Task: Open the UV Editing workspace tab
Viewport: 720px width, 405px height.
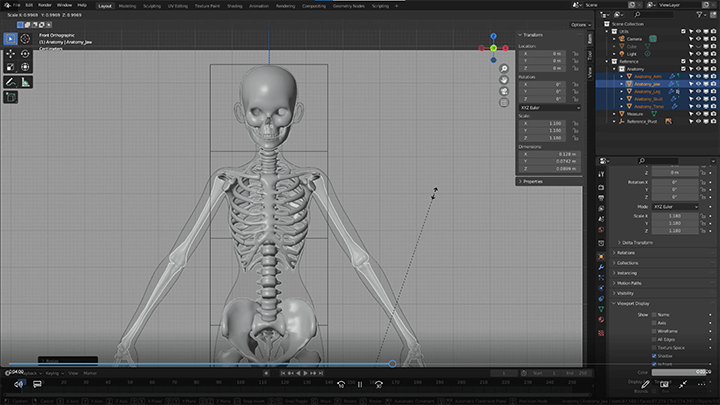Action: point(178,6)
